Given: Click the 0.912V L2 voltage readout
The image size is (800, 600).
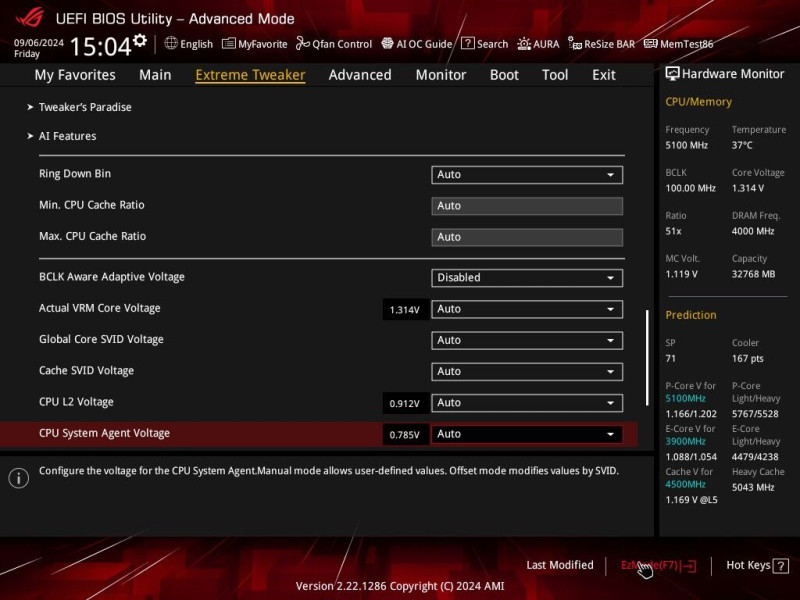Looking at the screenshot, I should (405, 404).
